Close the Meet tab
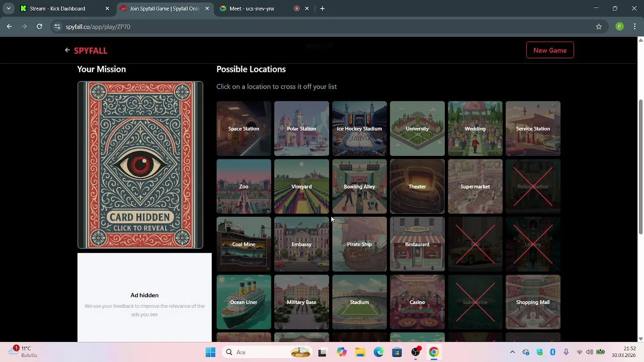This screenshot has height=362, width=644. [x=307, y=9]
